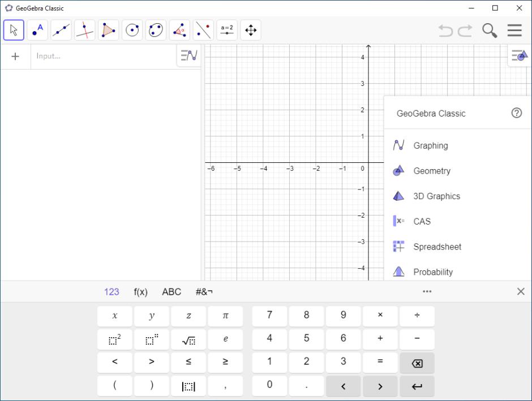Screen dimensions: 532x401
Task: Tap the division key
Action: point(417,316)
